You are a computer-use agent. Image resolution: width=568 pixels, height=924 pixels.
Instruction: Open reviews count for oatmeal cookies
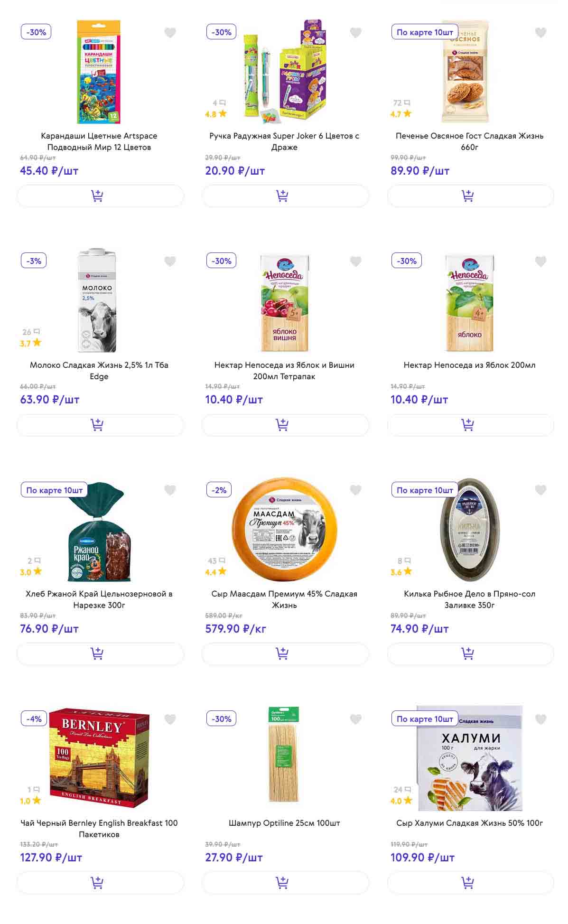pos(401,103)
